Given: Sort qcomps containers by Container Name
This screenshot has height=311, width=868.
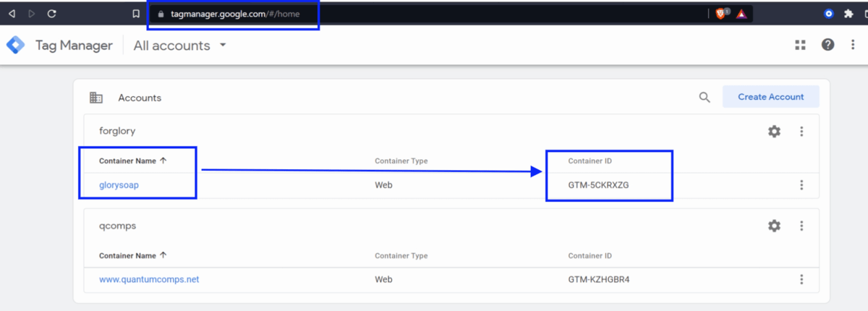Looking at the screenshot, I should pos(133,255).
